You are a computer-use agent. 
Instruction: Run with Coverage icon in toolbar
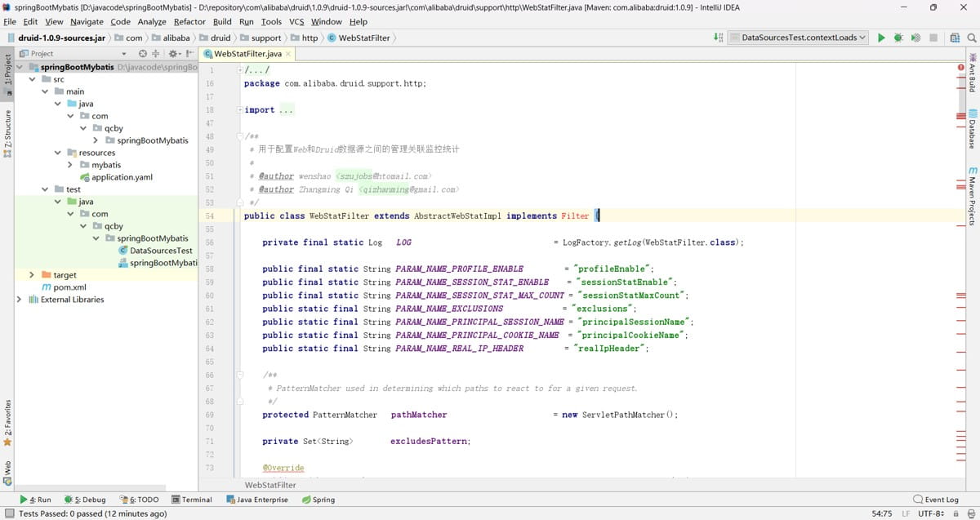click(x=915, y=38)
